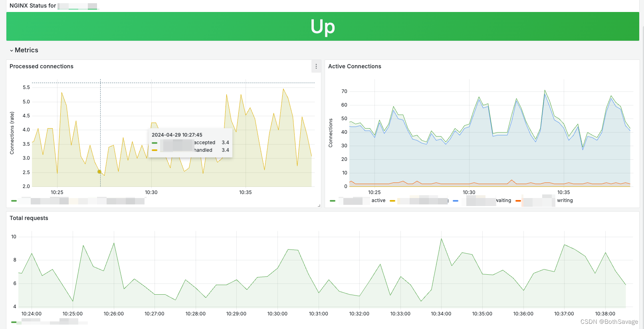Click the handled row in tooltip
644x329 pixels.
pyautogui.click(x=190, y=150)
